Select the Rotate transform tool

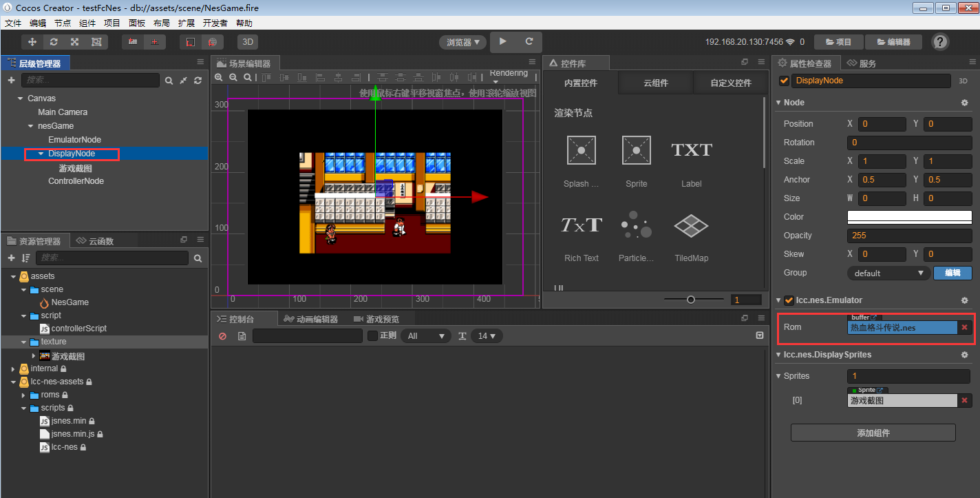click(x=54, y=42)
